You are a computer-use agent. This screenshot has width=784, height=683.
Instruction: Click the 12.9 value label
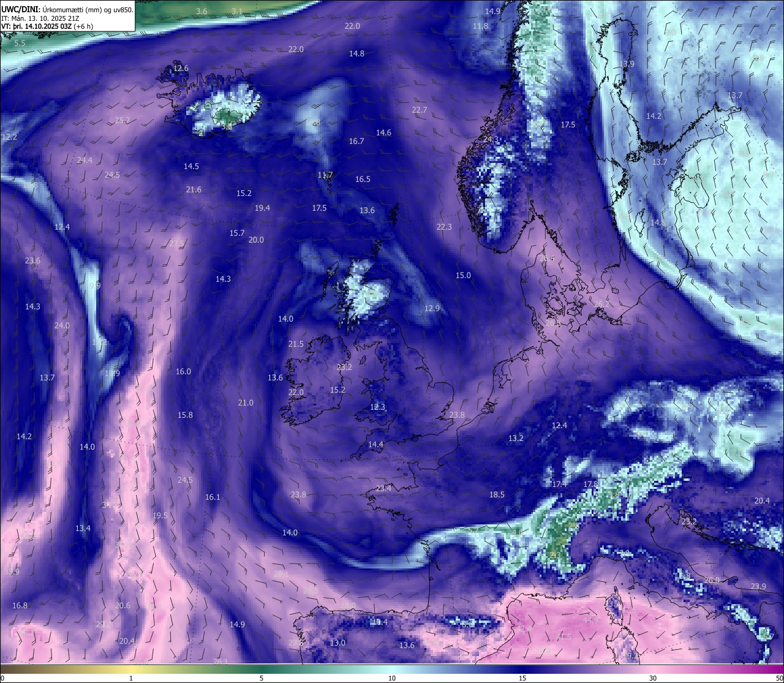click(x=432, y=308)
